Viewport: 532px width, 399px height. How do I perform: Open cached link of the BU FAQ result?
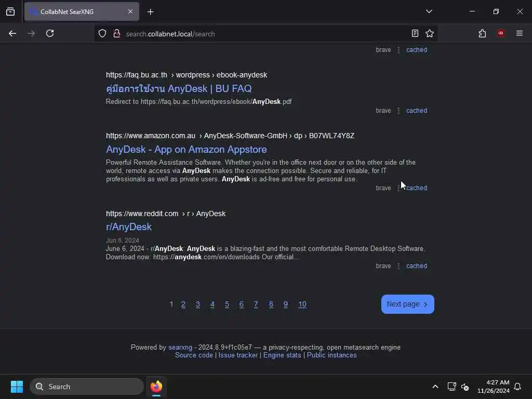417,111
